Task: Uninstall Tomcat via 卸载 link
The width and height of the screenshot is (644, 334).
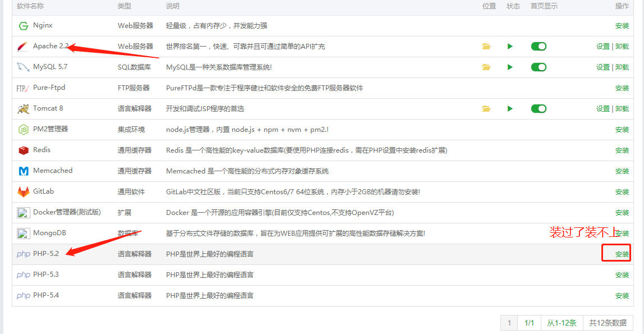Action: 622,108
